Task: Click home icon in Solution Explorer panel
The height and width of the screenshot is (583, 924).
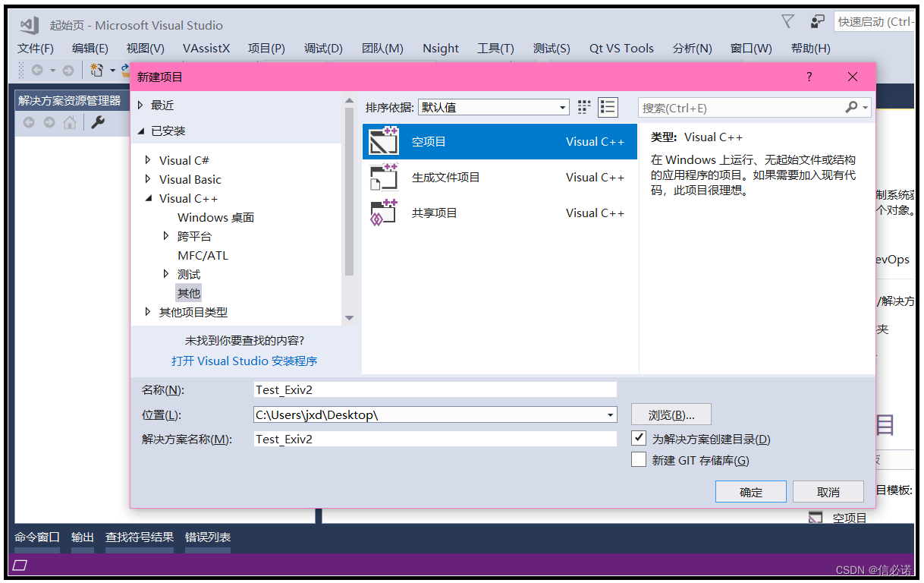Action: click(x=70, y=122)
